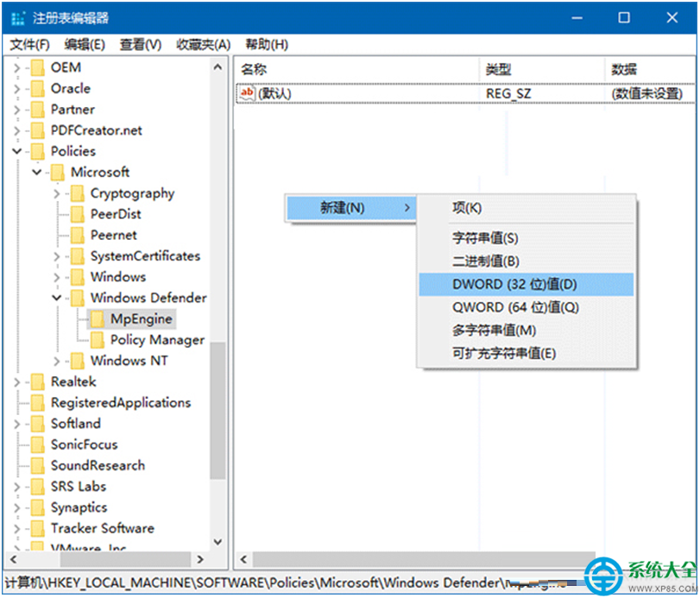
Task: Click tree pane scroll right arrow
Action: [x=200, y=560]
